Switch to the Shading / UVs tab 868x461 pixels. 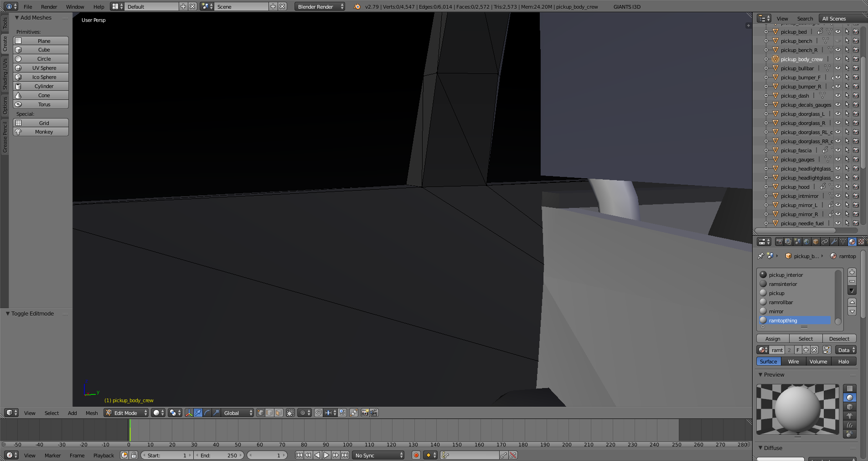[5, 73]
